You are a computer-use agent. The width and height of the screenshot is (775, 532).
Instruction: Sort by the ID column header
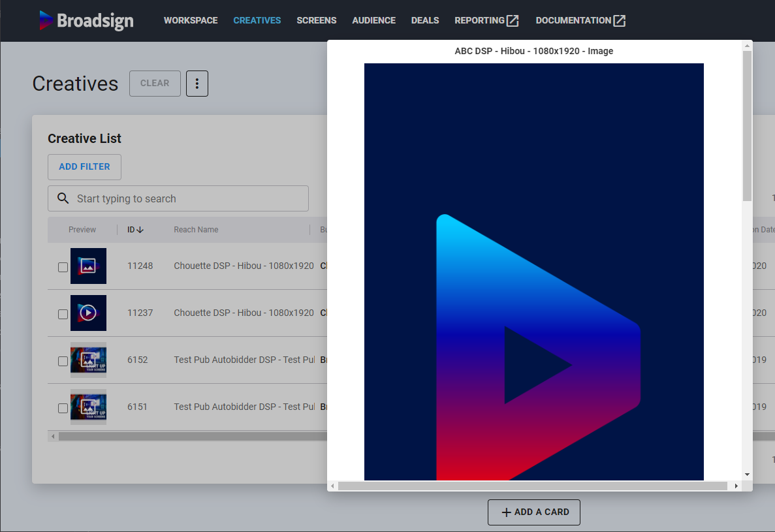[135, 230]
